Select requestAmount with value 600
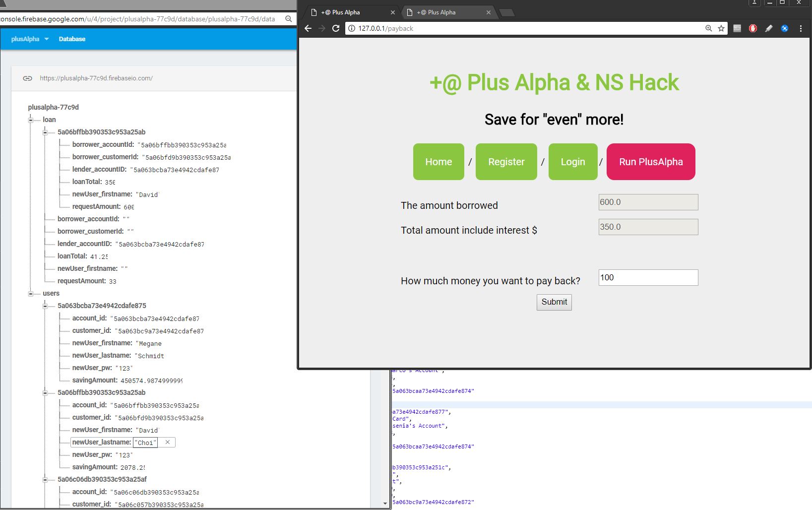This screenshot has height=510, width=812. click(103, 207)
